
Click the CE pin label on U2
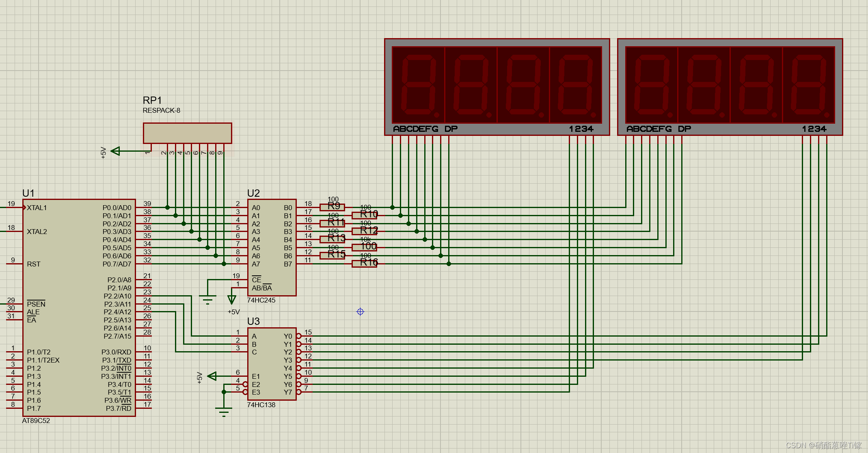click(x=257, y=280)
